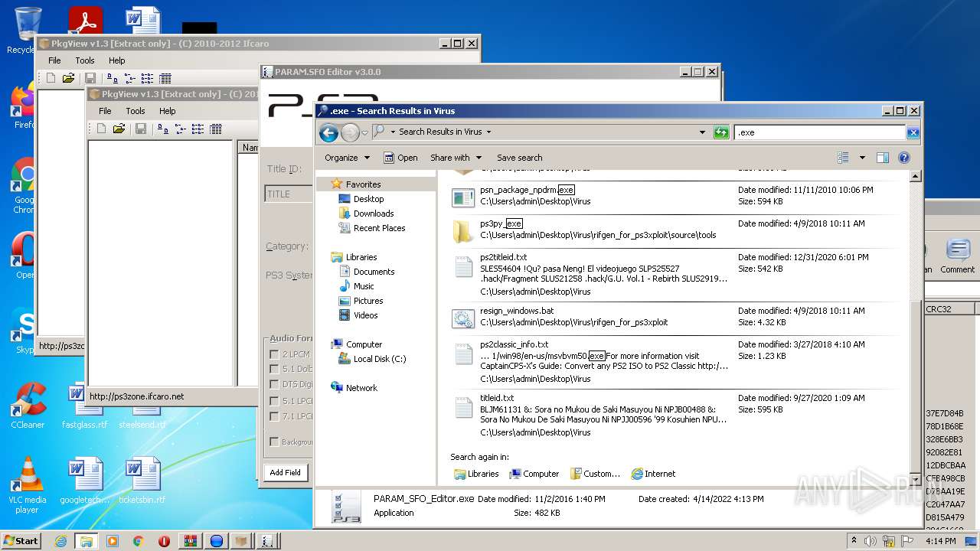Screen dimensions: 980x551
Task: Tick the 5.1 LPCM audio checkbox
Action: point(274,400)
